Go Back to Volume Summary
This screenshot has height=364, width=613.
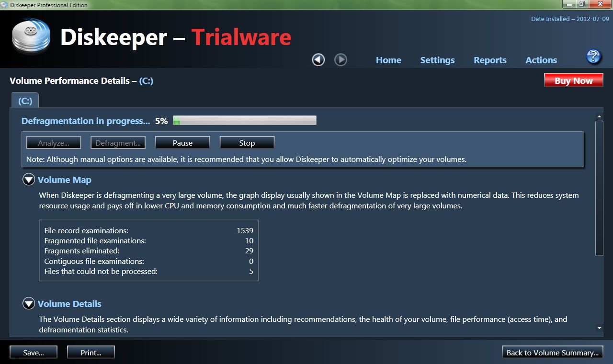[x=553, y=353]
